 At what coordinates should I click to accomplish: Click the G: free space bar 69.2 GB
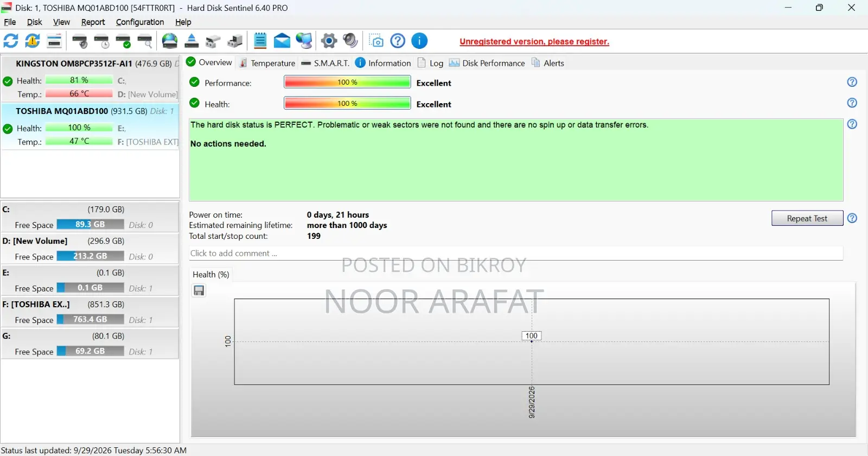click(90, 351)
